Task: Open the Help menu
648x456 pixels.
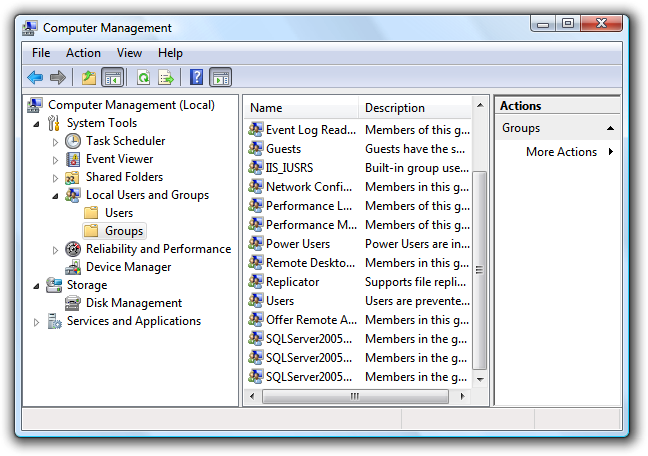Action: click(x=170, y=53)
